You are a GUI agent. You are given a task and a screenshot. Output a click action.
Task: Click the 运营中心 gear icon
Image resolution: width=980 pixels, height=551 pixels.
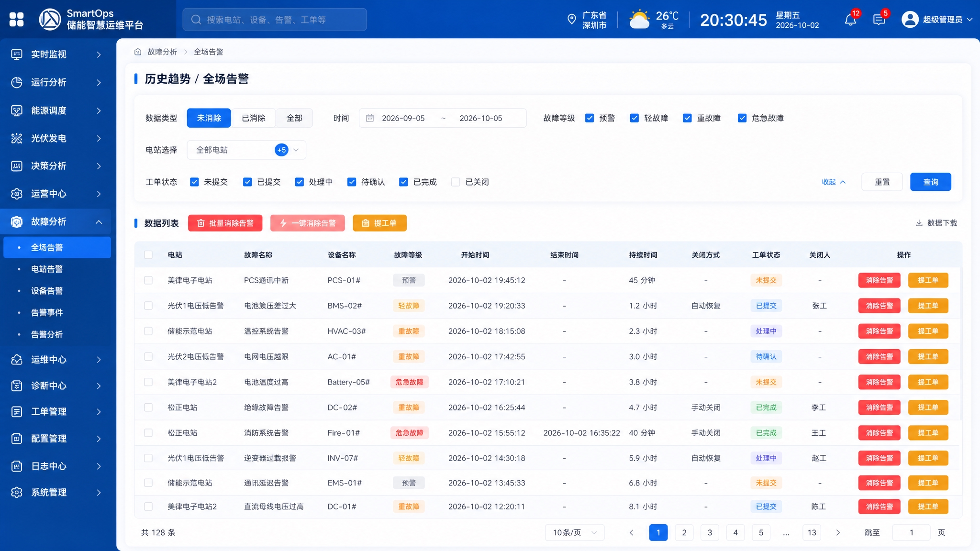coord(17,194)
